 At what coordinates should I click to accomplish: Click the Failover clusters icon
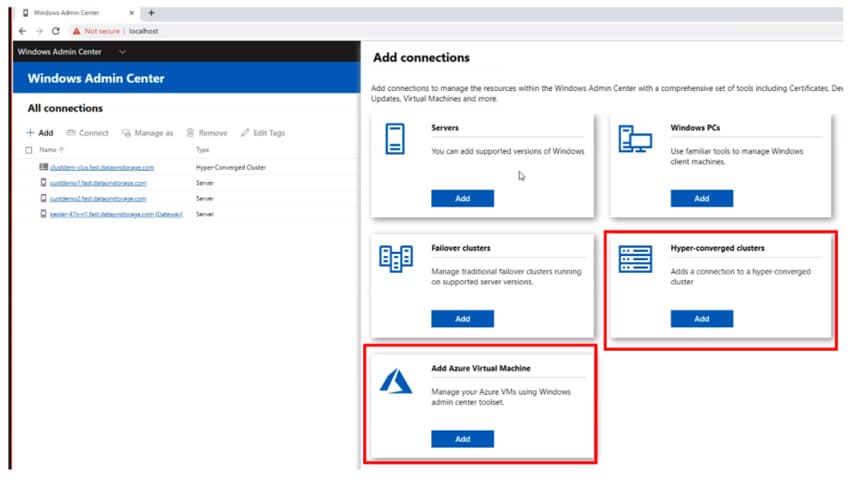396,259
